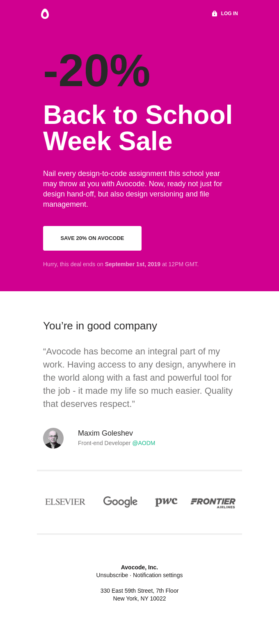Click the Unsubscribe link
The height and width of the screenshot is (644, 279).
pyautogui.click(x=112, y=575)
